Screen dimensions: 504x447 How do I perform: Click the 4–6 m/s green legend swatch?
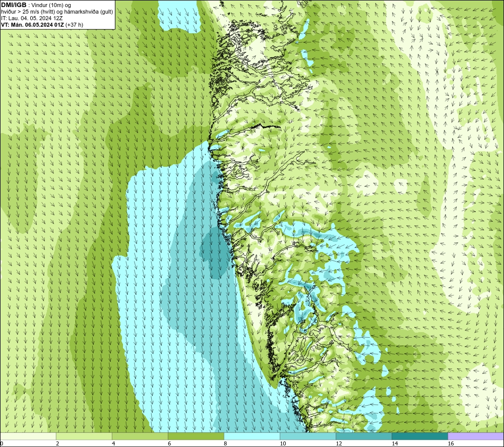point(140,436)
